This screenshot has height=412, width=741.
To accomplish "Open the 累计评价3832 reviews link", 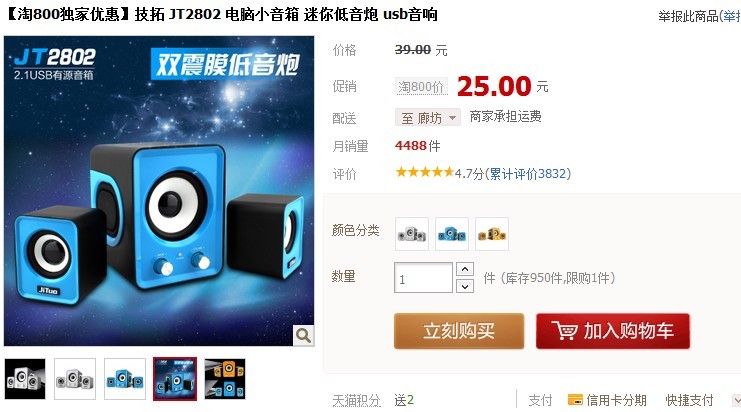I will tap(528, 174).
